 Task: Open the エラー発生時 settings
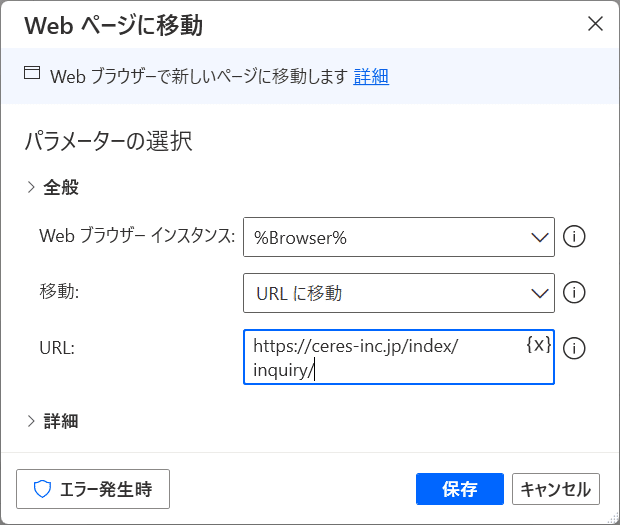click(93, 489)
